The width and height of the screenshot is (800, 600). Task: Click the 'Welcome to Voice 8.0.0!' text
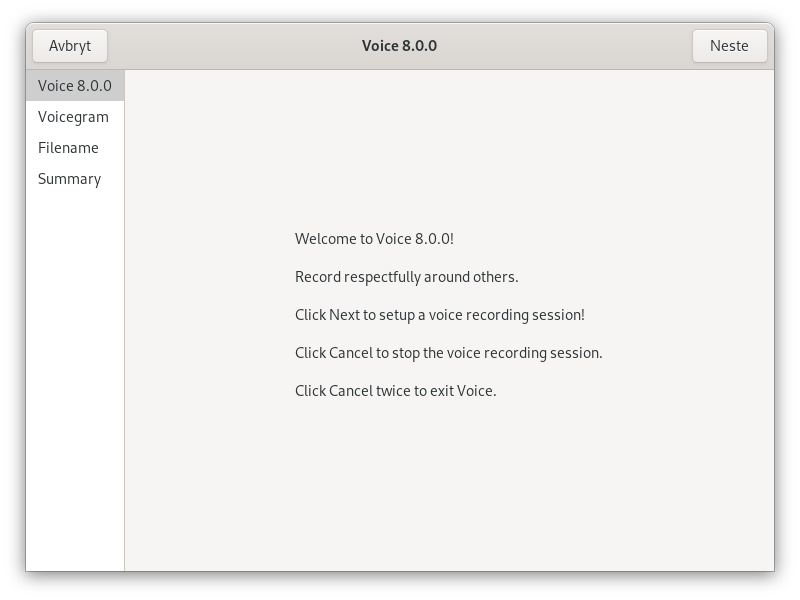tap(374, 239)
